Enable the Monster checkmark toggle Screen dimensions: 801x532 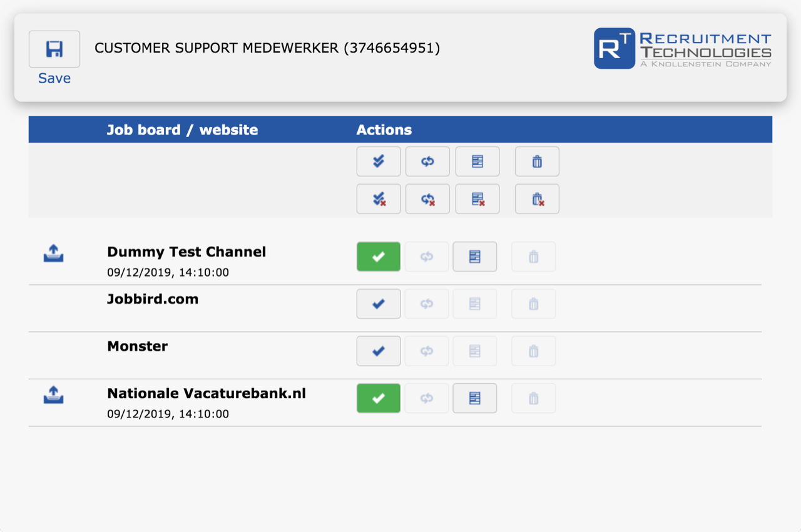tap(378, 351)
